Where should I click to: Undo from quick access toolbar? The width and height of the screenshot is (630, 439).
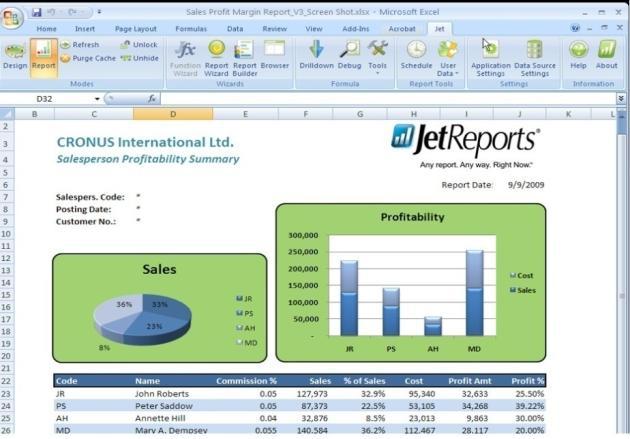[51, 12]
